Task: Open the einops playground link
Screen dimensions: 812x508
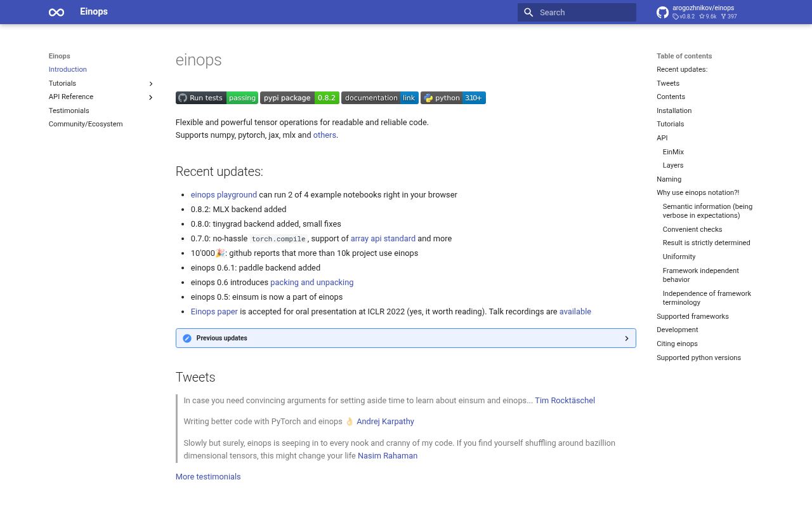Action: pos(224,195)
